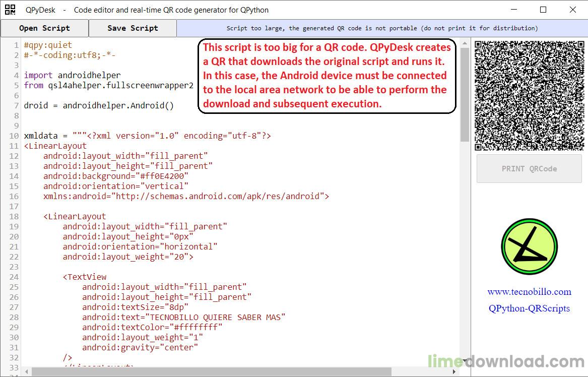The height and width of the screenshot is (377, 588).
Task: Click the horizontal scrollbar left arrow
Action: click(26, 372)
